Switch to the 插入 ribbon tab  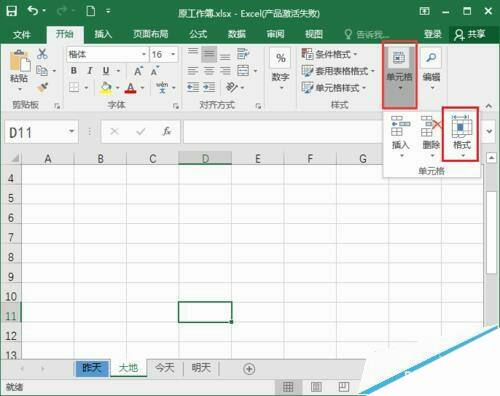(103, 34)
